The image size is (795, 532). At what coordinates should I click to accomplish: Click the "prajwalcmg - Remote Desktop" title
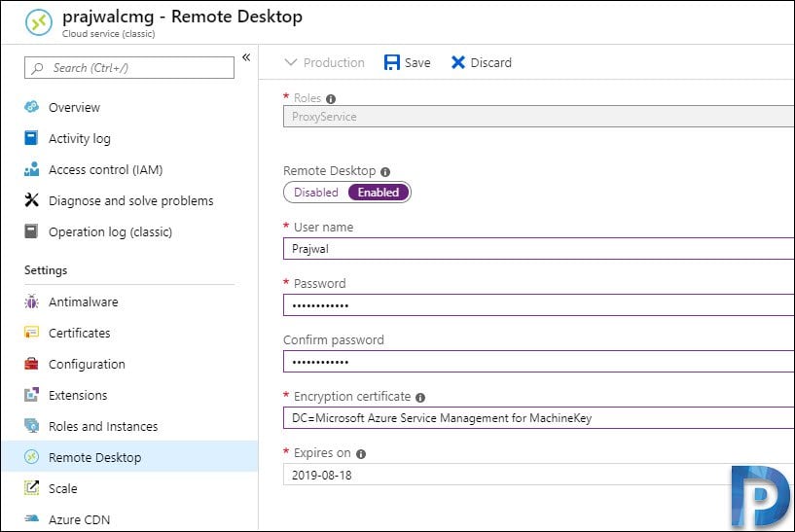[x=183, y=17]
